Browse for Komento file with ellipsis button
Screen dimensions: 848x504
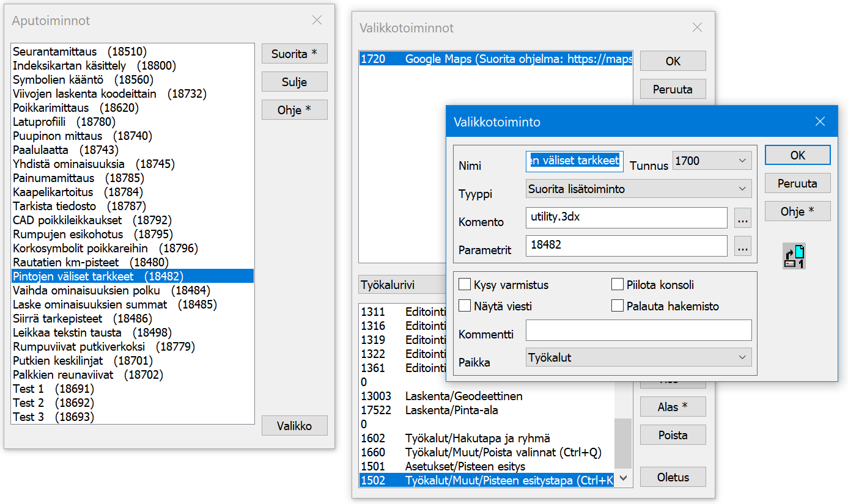742,218
